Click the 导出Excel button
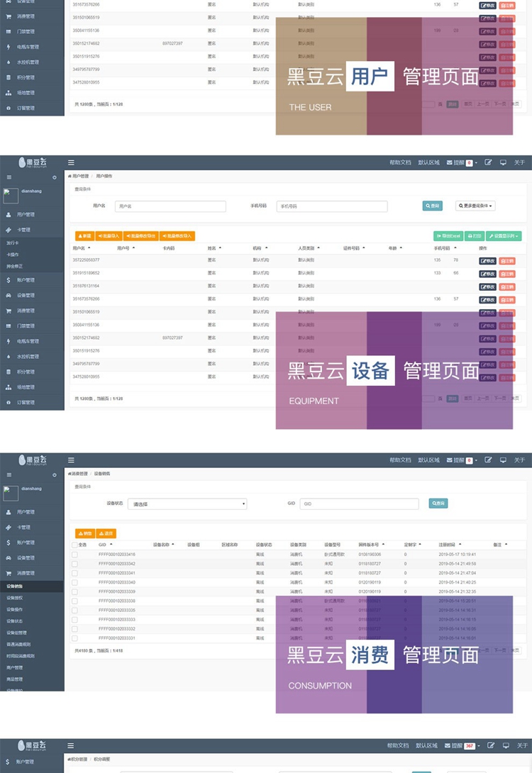 448,235
